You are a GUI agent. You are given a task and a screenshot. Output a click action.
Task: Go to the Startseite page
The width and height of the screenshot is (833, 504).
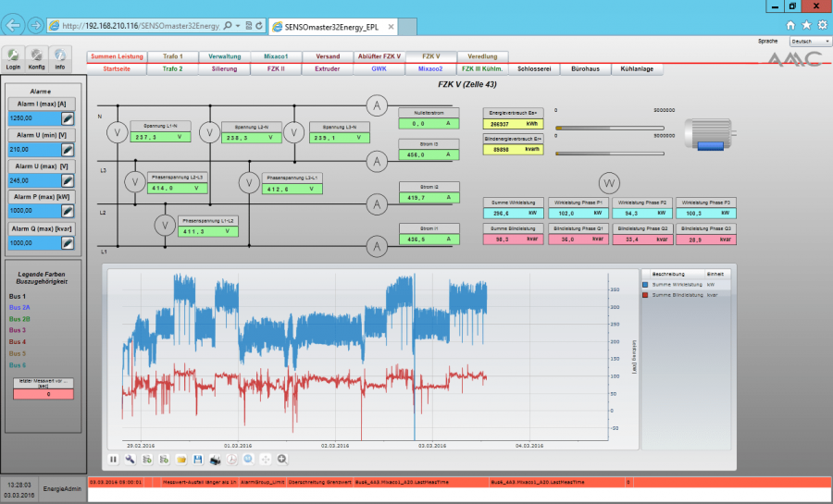117,68
